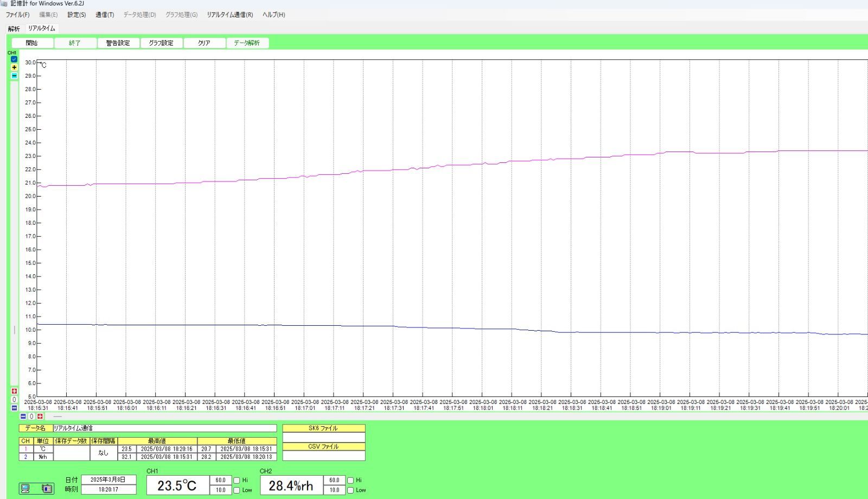Click the データ解析 button
Viewport: 868px width, 499px height.
coord(247,43)
